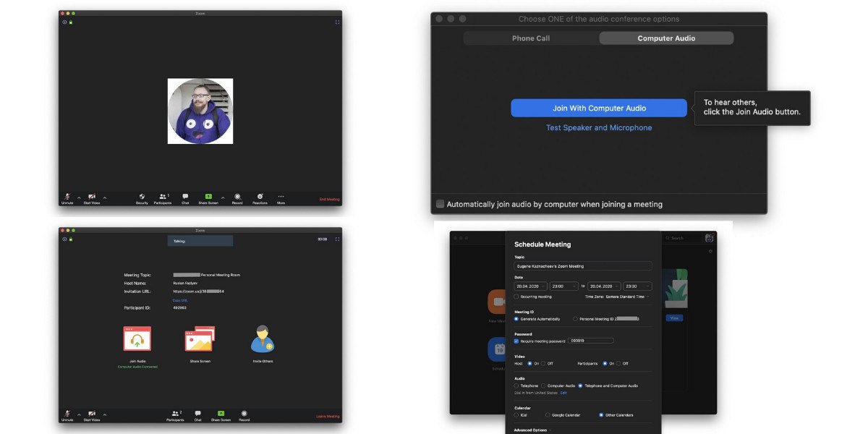Click Start Video in the End Meeting window
The height and width of the screenshot is (434, 868).
[x=92, y=199]
